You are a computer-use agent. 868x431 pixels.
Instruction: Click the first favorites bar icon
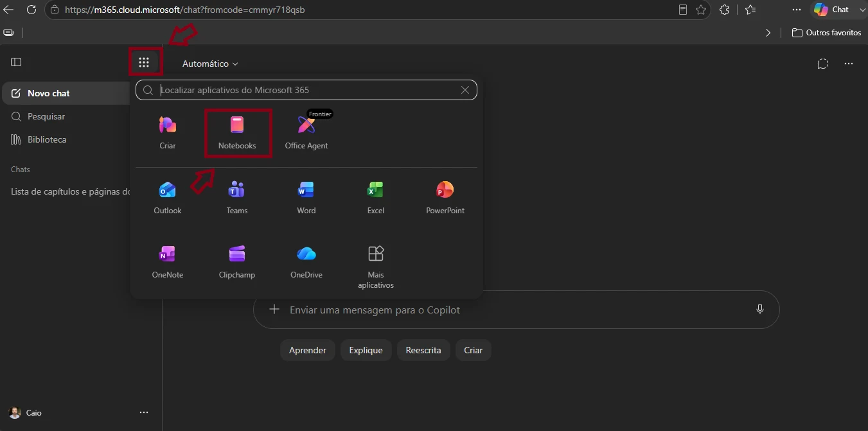click(8, 33)
